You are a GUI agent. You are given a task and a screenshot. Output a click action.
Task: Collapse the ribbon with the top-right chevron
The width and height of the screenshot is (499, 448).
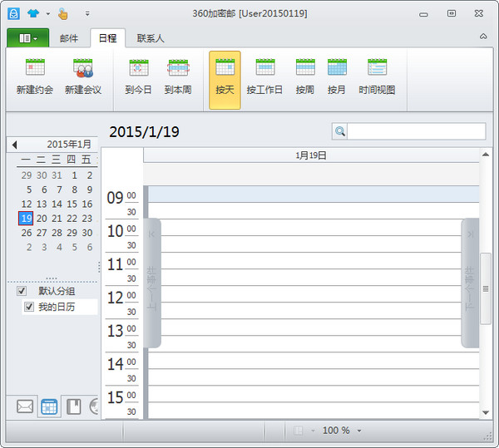pos(483,37)
